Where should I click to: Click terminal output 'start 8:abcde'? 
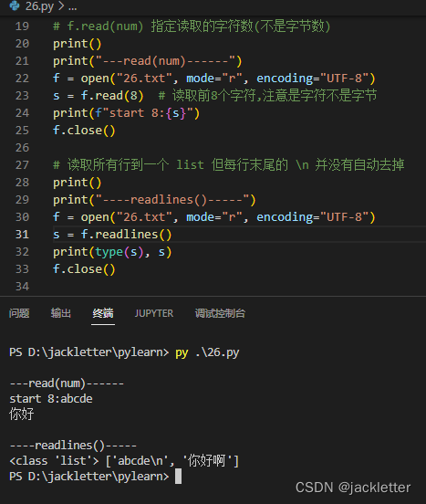click(x=51, y=399)
